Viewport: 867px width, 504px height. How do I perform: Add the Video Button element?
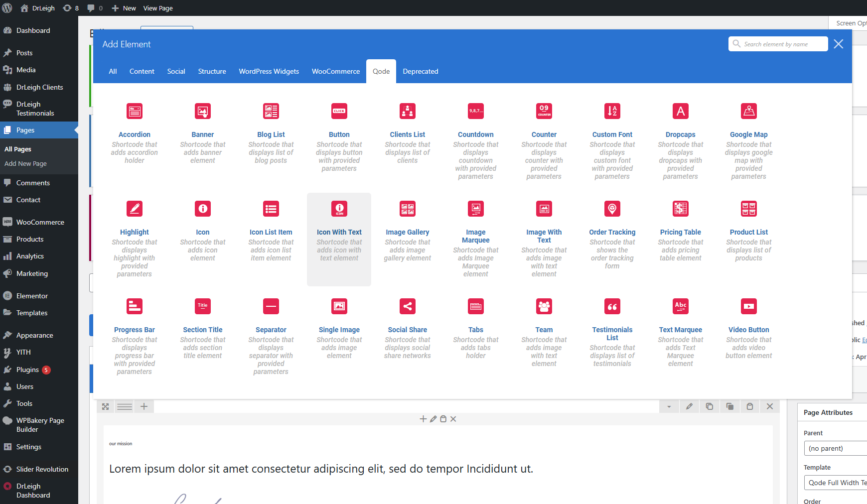pyautogui.click(x=749, y=330)
